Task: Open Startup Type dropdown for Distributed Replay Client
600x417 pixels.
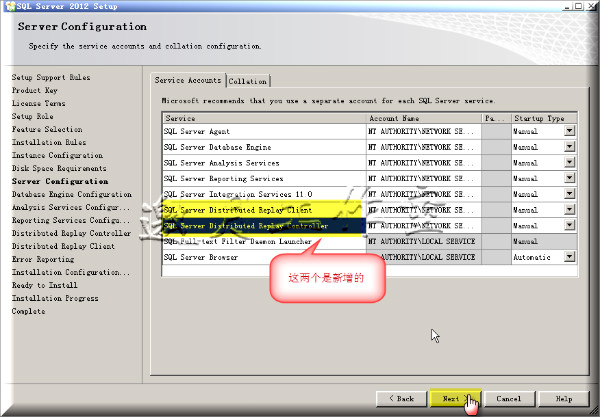Action: tap(569, 209)
